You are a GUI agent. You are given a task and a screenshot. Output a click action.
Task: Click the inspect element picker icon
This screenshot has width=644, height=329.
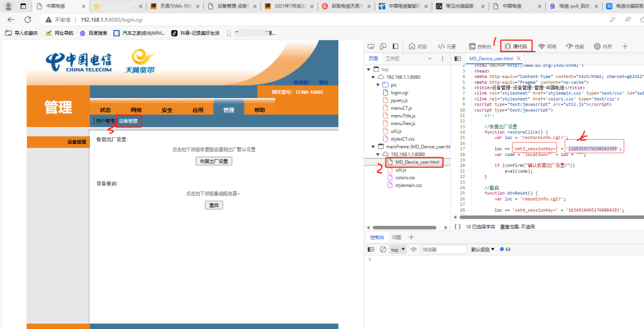coord(370,47)
